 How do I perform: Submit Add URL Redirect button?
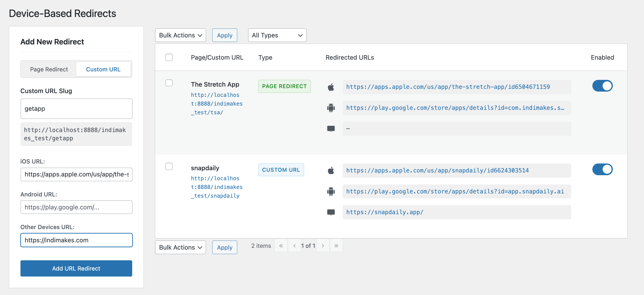point(76,269)
